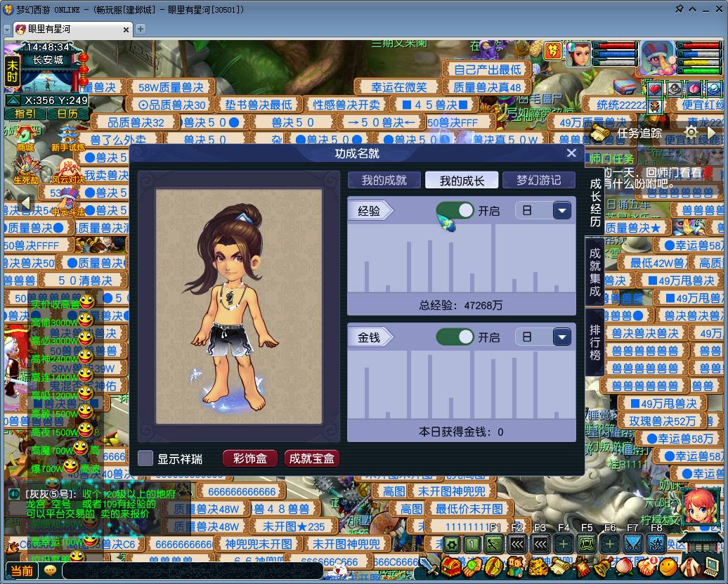The width and height of the screenshot is (728, 584).
Task: Open the 生死劫 event icon
Action: 27,169
